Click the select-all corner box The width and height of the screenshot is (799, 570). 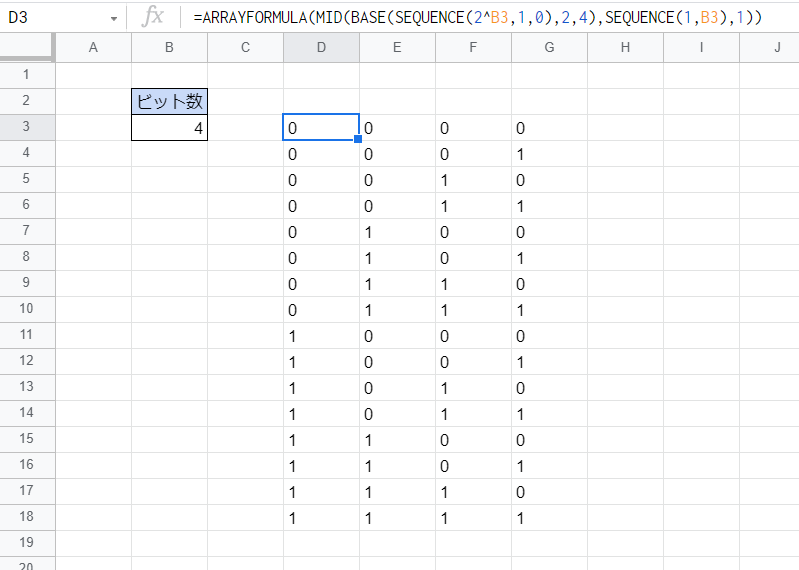(x=26, y=47)
